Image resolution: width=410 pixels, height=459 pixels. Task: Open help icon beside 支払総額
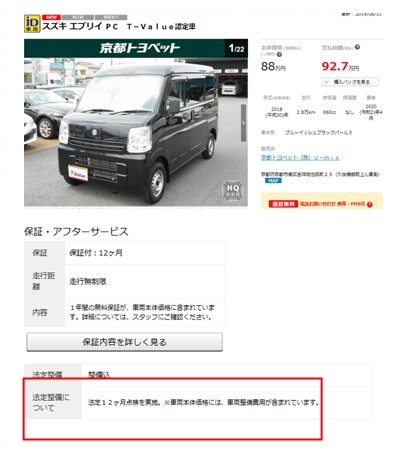(x=357, y=47)
